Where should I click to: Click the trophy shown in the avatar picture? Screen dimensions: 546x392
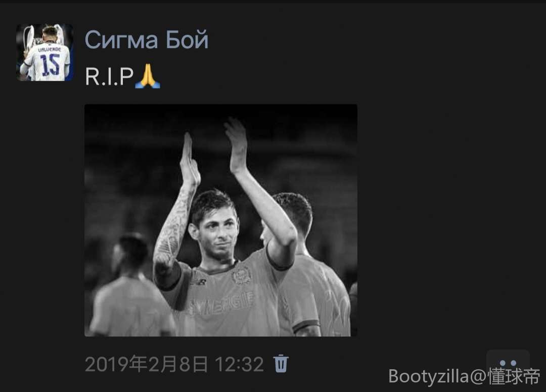click(x=28, y=39)
